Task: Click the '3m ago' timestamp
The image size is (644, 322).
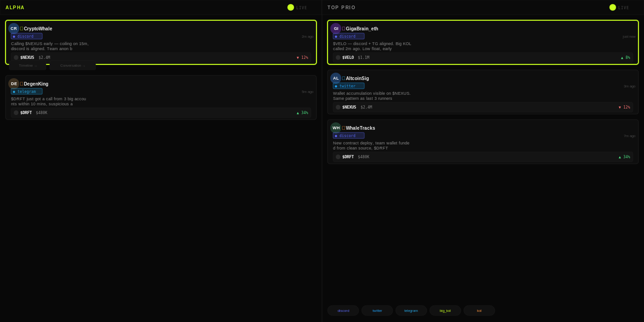Action: coord(630,86)
